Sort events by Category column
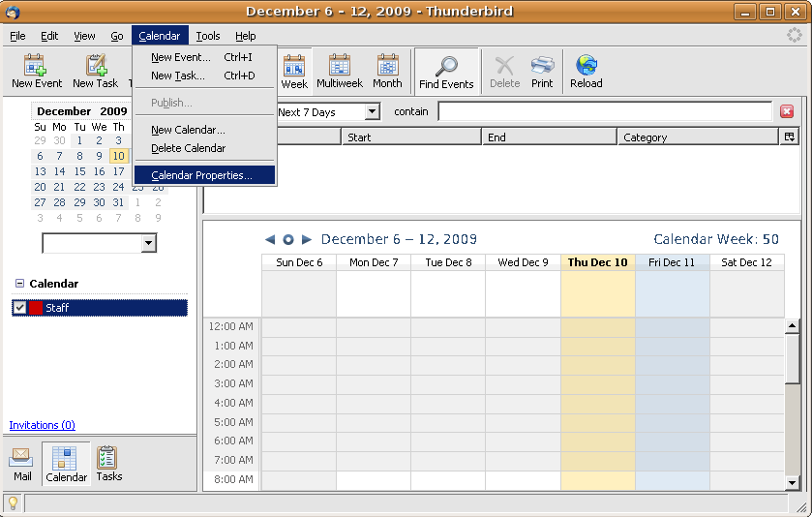Screen dimensions: 812x517 [x=698, y=137]
